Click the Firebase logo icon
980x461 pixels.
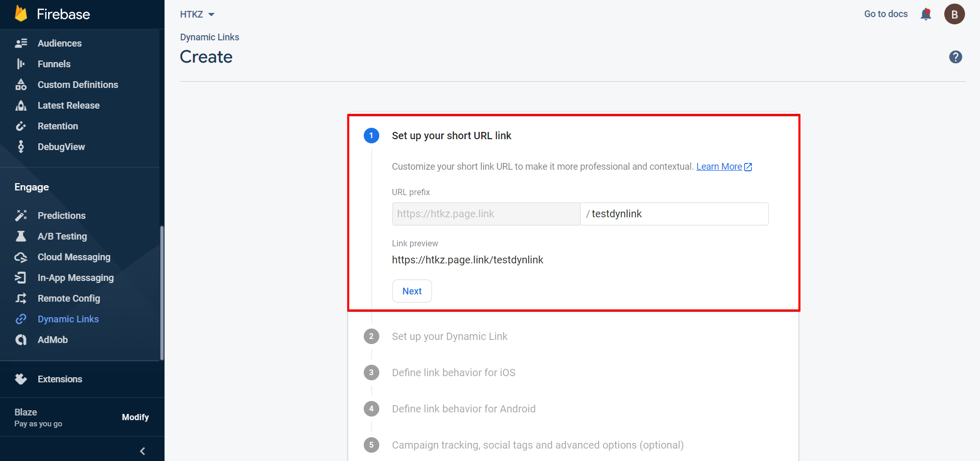coord(21,14)
